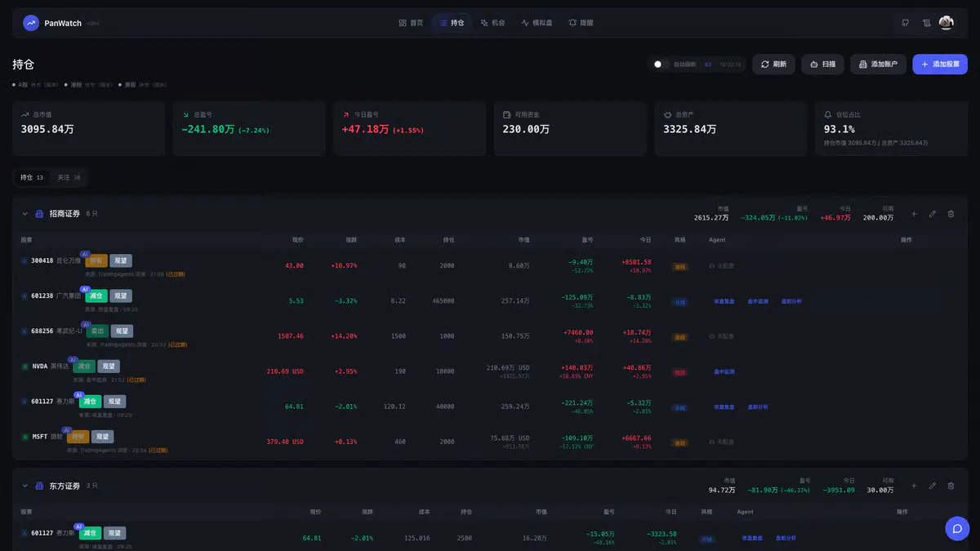
Task: Open 收盘复盘 agent link in 601238 row
Action: (x=724, y=301)
